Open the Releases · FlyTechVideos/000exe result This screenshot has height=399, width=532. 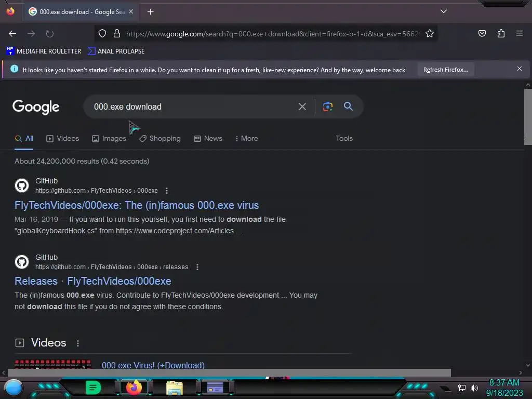pyautogui.click(x=93, y=281)
